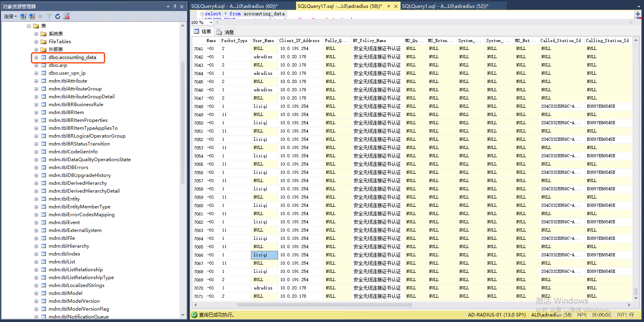This screenshot has width=644, height=322.
Task: Select the mdm.tblLocalizedStrings tree item
Action: (77, 285)
